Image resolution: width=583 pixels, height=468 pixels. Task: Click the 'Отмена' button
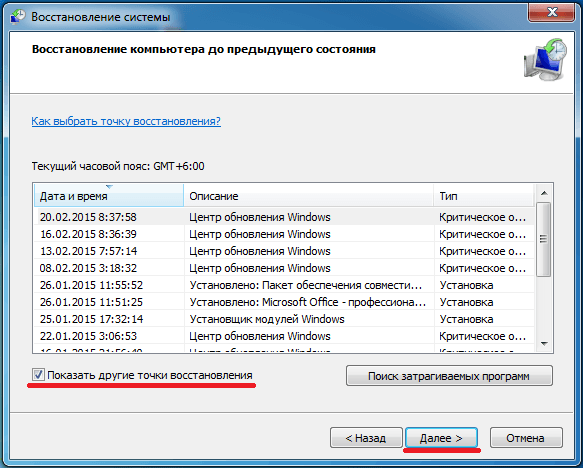[x=526, y=438]
